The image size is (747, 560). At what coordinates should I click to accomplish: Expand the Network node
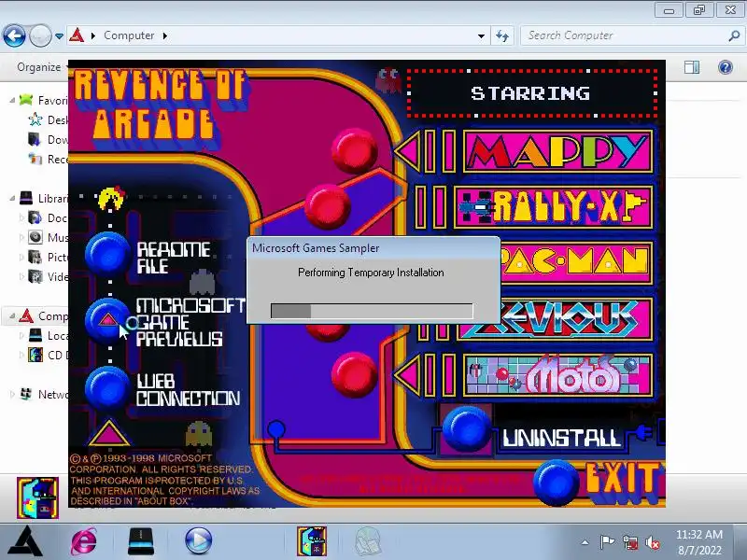[x=12, y=394]
